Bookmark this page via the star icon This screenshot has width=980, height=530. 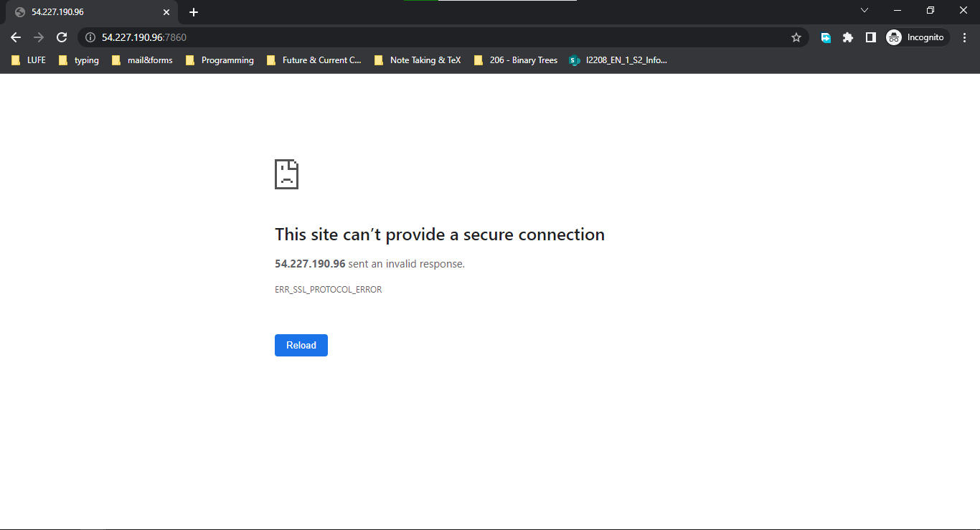pos(796,37)
